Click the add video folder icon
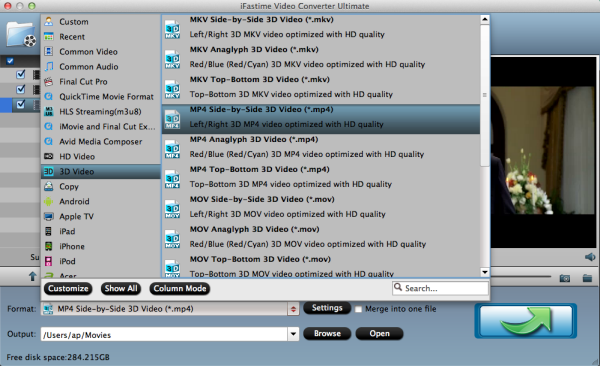Image resolution: width=600 pixels, height=366 pixels. click(x=21, y=35)
